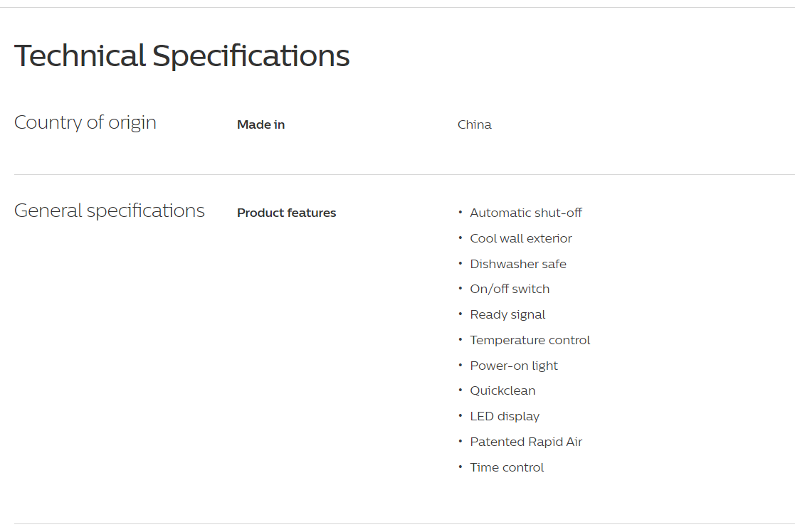Click the bullet before Automatic shut-off
795x532 pixels.
460,212
